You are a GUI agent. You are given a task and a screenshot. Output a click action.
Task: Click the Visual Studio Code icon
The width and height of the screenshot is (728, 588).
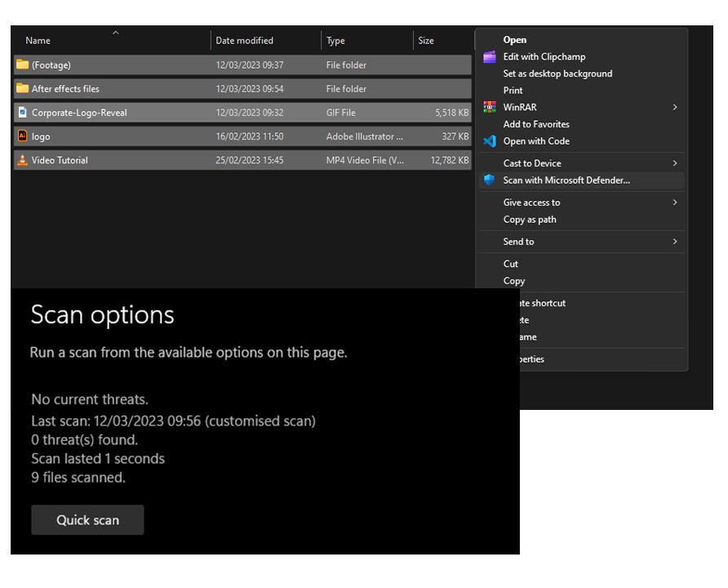(x=490, y=141)
